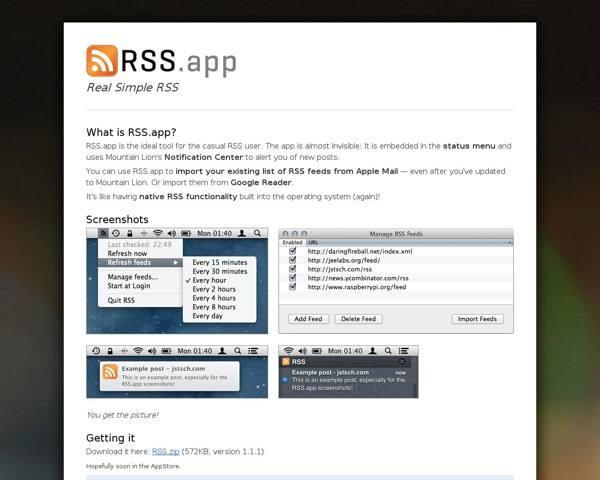Viewport: 600px width, 480px height.
Task: Select Every 15 minutes refresh interval
Action: tap(220, 262)
